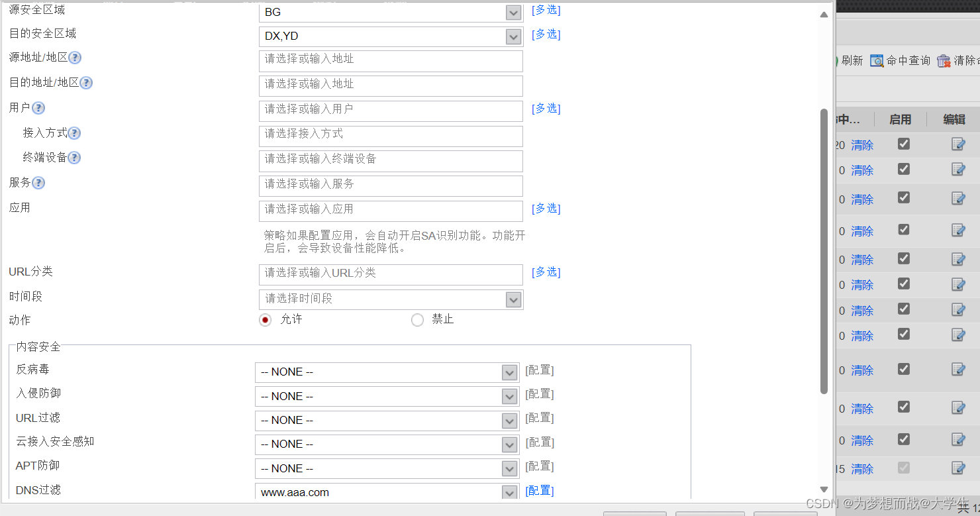This screenshot has width=980, height=516.
Task: Click the dialog scrollbar up arrow
Action: [x=824, y=15]
